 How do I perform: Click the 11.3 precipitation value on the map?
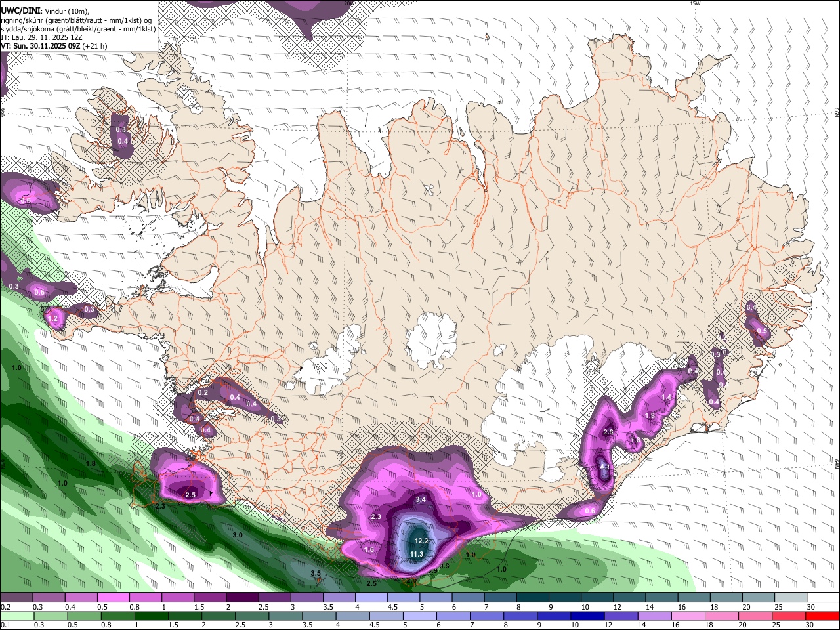click(417, 555)
